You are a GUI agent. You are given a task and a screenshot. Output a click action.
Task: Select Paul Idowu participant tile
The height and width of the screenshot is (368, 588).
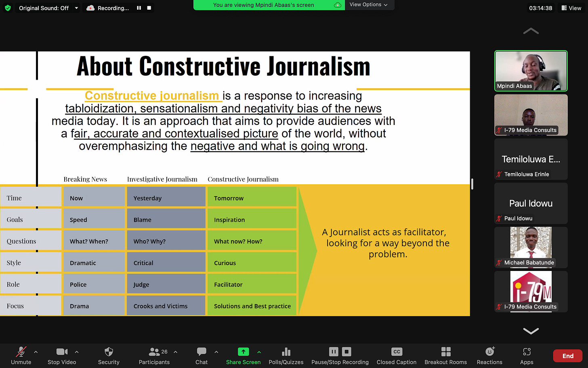tap(531, 203)
